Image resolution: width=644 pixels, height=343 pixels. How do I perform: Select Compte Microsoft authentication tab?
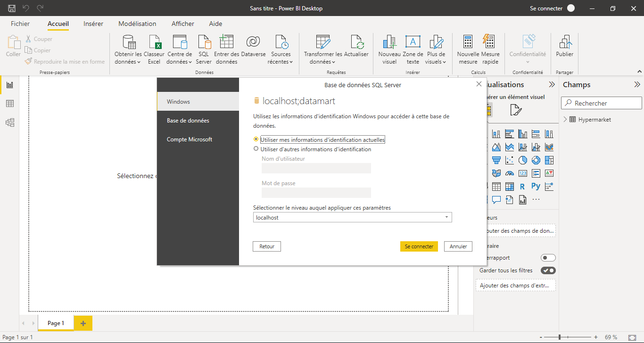pyautogui.click(x=198, y=139)
